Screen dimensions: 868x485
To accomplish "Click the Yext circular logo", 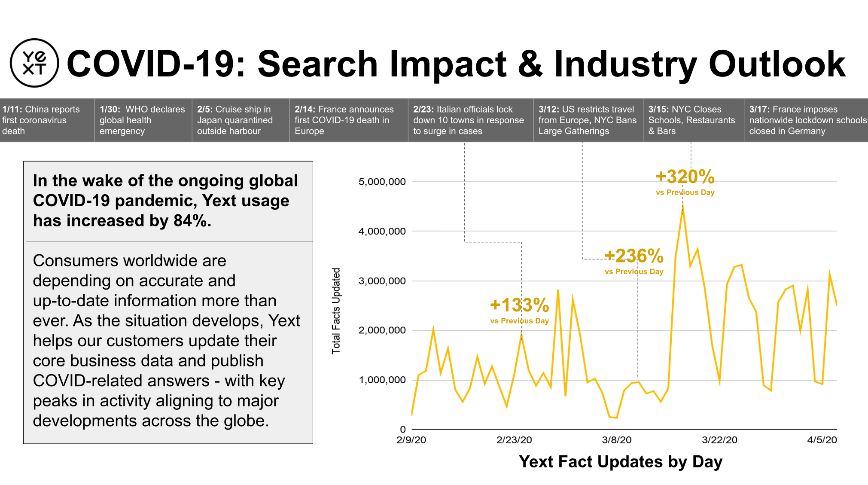I will (34, 63).
